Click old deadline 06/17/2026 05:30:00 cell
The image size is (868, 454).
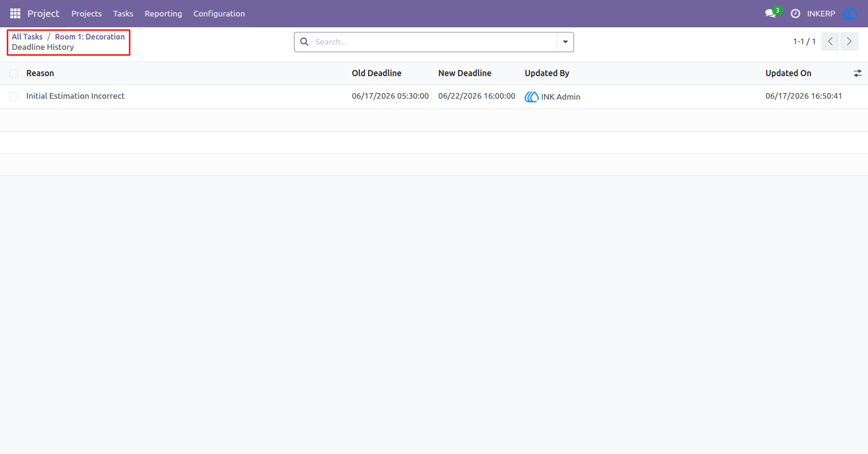pyautogui.click(x=390, y=96)
